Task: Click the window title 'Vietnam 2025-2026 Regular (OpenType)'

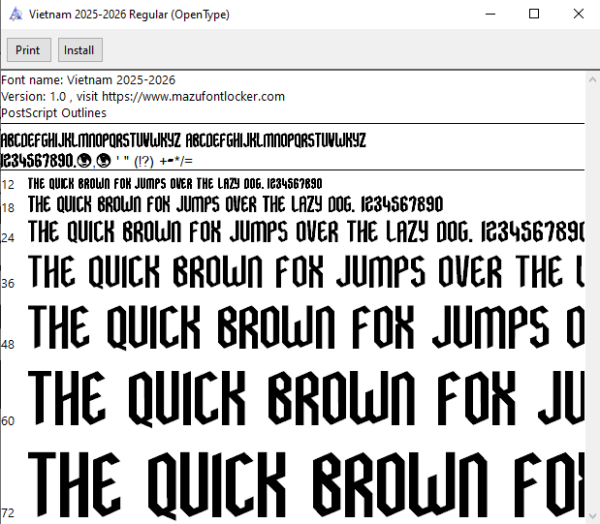Action: 129,15
